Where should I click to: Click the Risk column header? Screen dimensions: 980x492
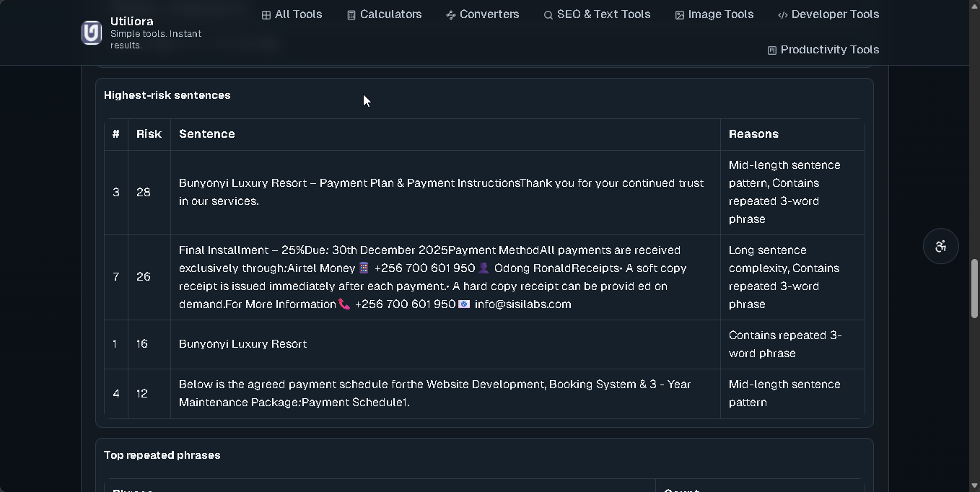coord(149,134)
